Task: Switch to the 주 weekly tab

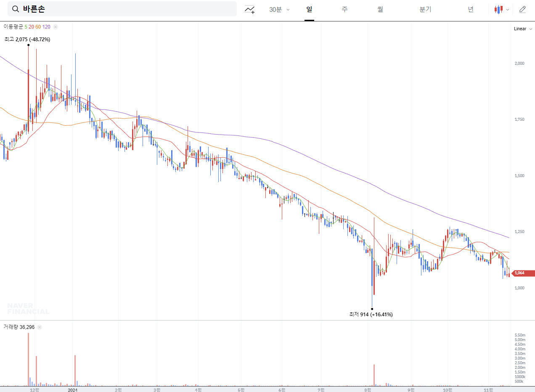Action: tap(345, 9)
